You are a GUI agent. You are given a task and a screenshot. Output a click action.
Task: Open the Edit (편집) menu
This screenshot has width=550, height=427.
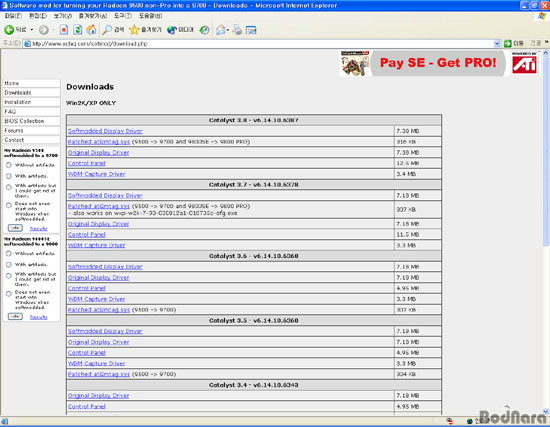pos(38,16)
